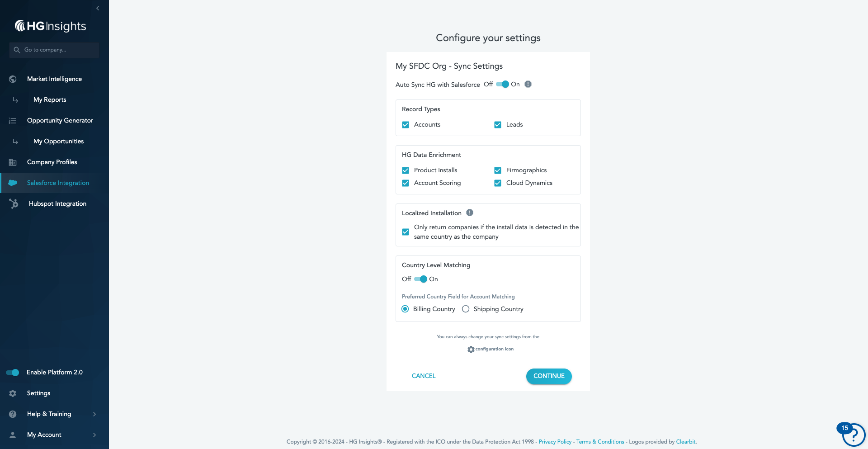This screenshot has width=868, height=449.
Task: Uncheck the Cloud Dynamics checkbox
Action: (x=498, y=183)
